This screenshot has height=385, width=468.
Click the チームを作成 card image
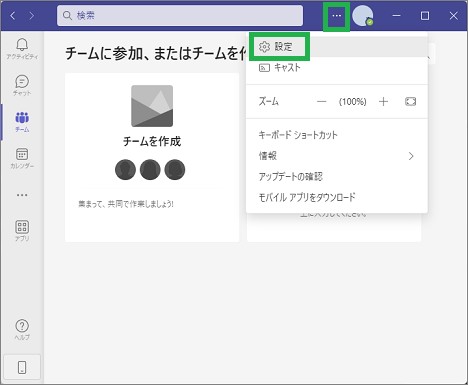152,106
